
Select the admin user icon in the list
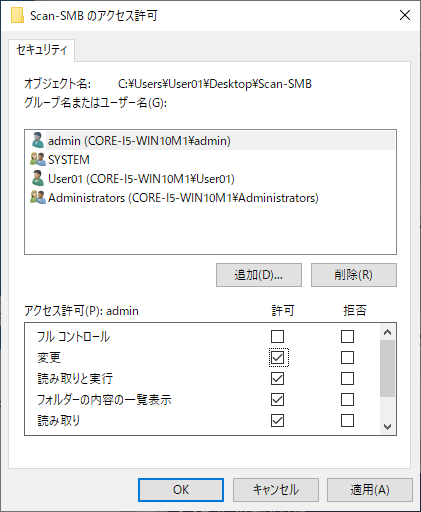tap(38, 140)
